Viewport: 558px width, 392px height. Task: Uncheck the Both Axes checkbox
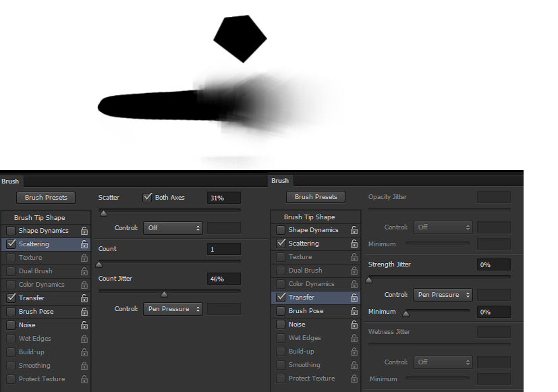[148, 197]
